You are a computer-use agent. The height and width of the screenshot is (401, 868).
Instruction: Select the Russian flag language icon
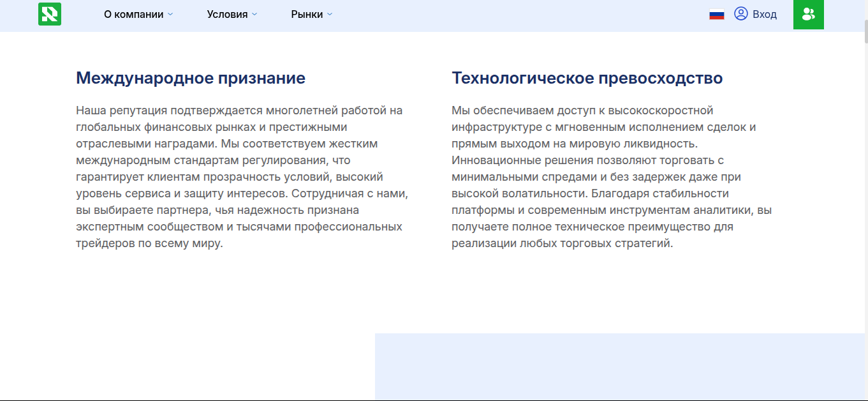[716, 15]
